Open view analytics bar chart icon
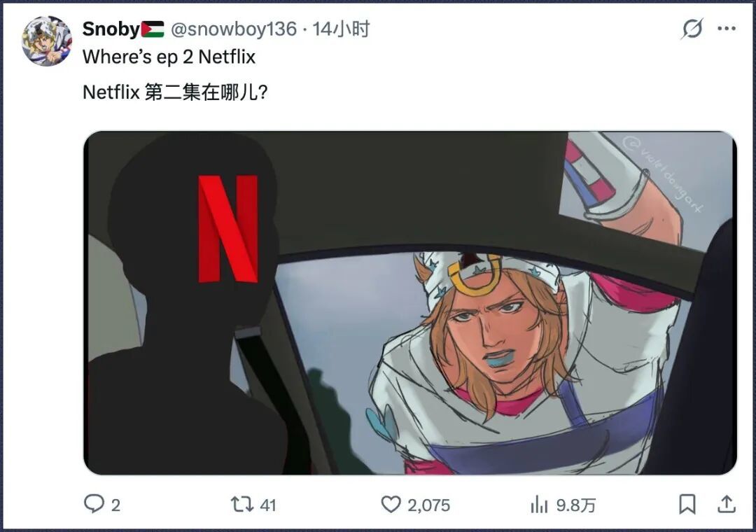Viewport: 756px width, 532px height. click(539, 505)
